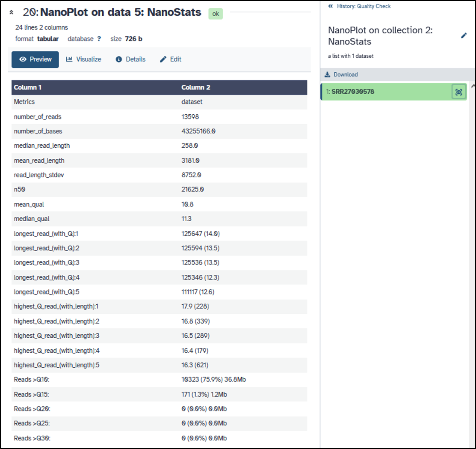This screenshot has width=476, height=449.
Task: Go back via History: Quality Check link
Action: pos(359,6)
